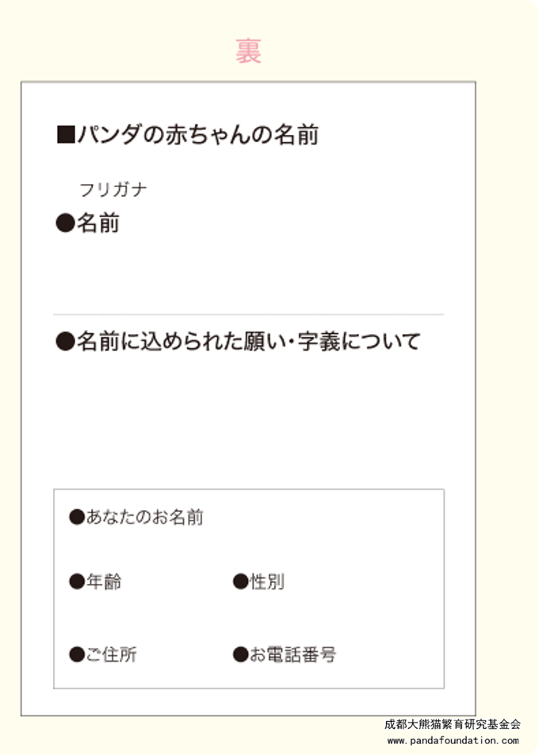Select the 性別 field label
Viewport: 539px width, 756px height.
(267, 582)
